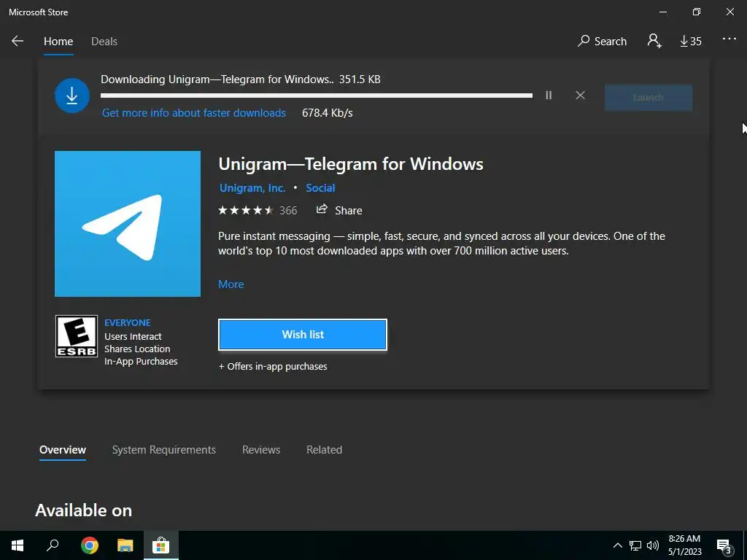Screen dimensions: 747x560
Task: Open the taskbar clock showing 8:26 AM
Action: click(684, 545)
